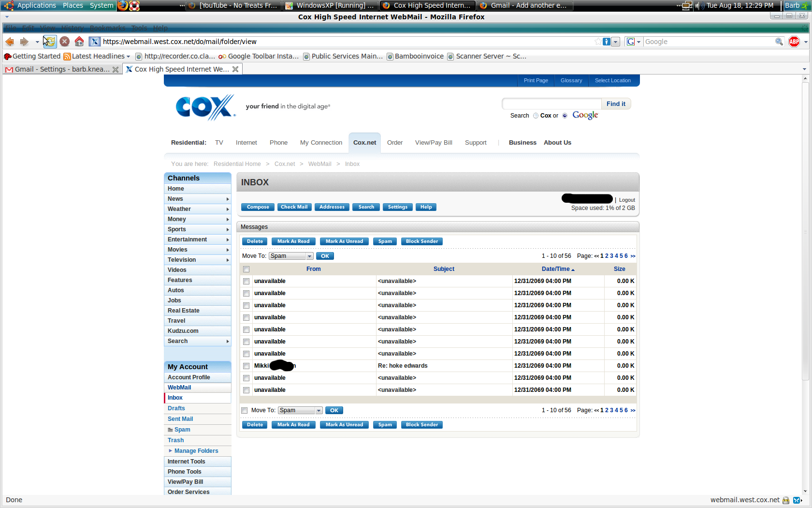This screenshot has height=508, width=812.
Task: Click the Logout link
Action: pyautogui.click(x=627, y=200)
